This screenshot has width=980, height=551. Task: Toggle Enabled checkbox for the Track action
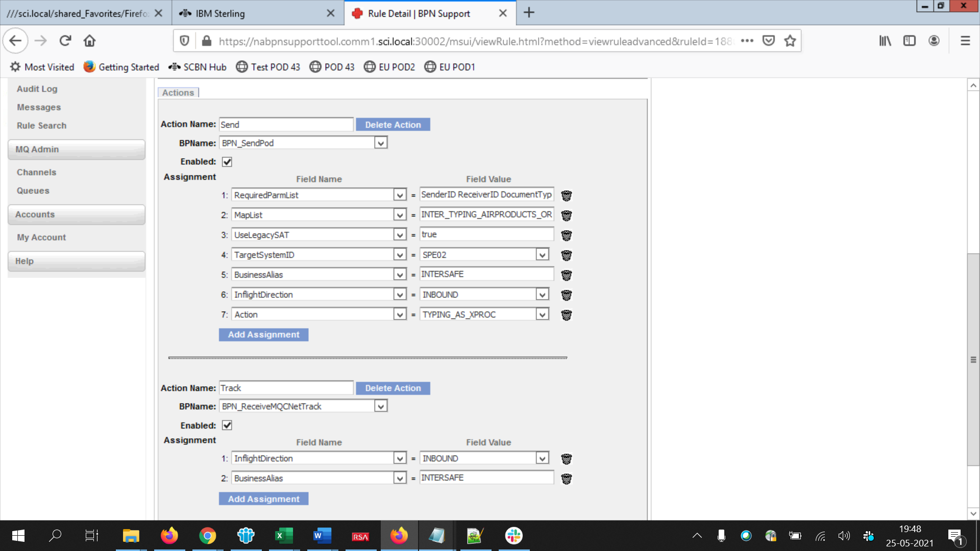tap(227, 425)
